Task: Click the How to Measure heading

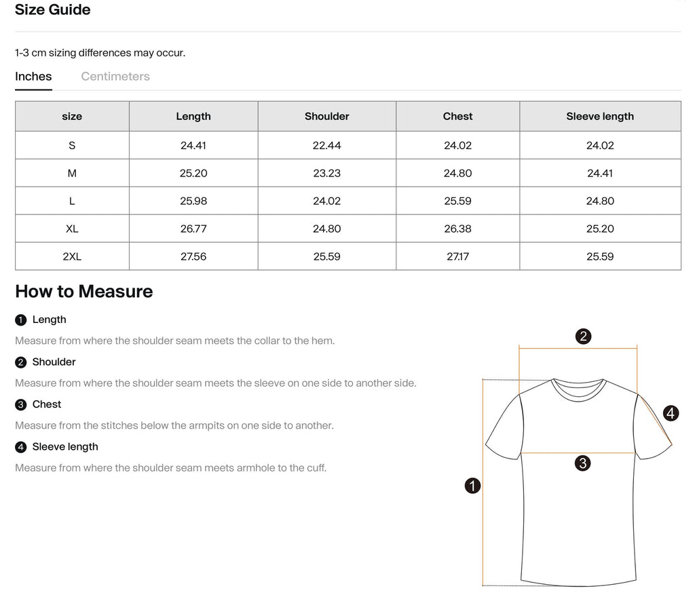Action: 83,292
